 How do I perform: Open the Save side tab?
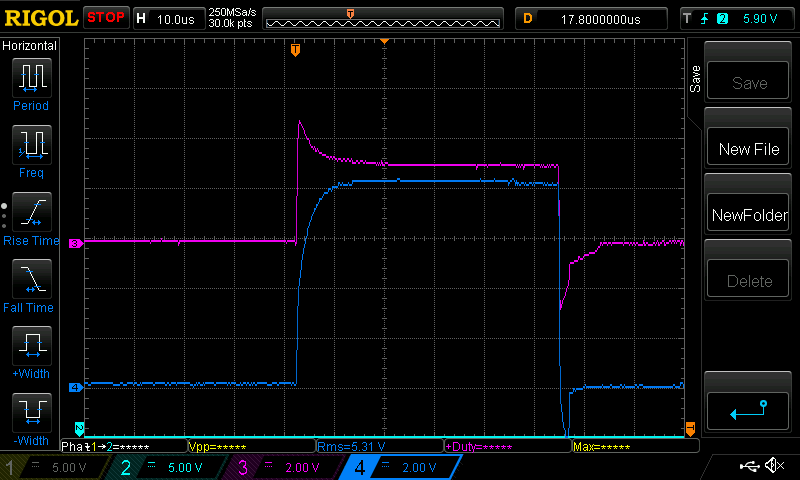click(x=695, y=80)
